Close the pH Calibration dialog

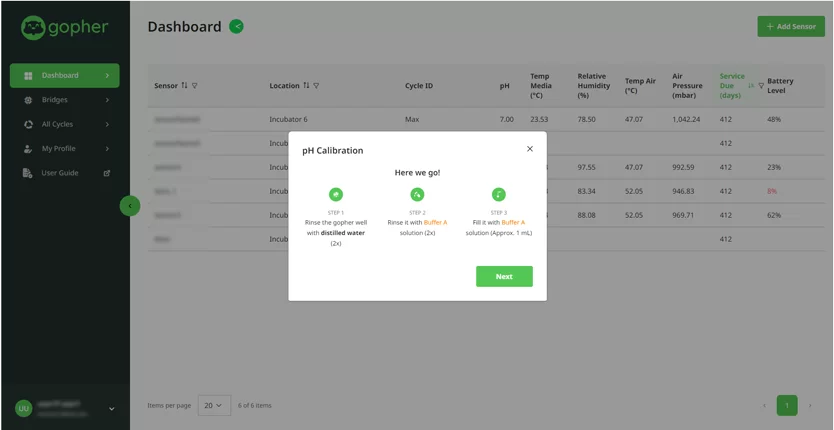point(530,149)
